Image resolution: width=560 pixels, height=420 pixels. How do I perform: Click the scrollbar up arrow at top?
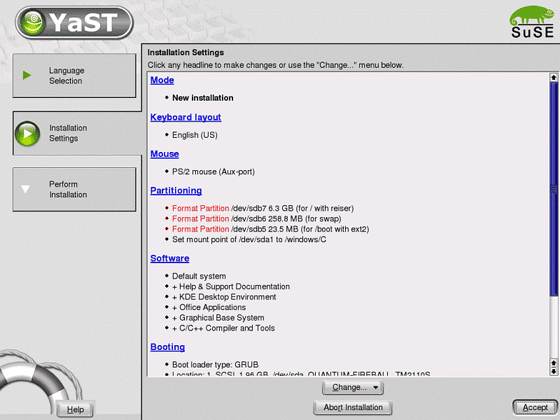(x=554, y=77)
